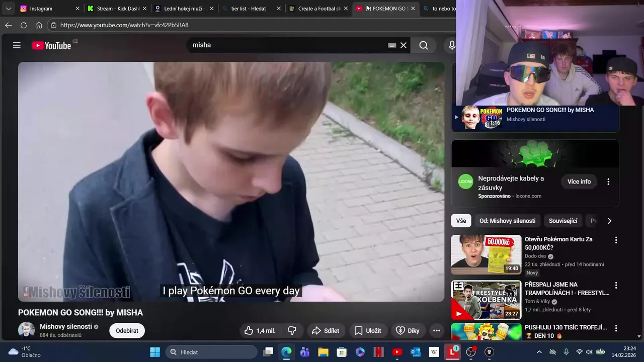This screenshot has height=362, width=644.
Task: Open the weather widget showing Oblačno
Action: click(25, 352)
